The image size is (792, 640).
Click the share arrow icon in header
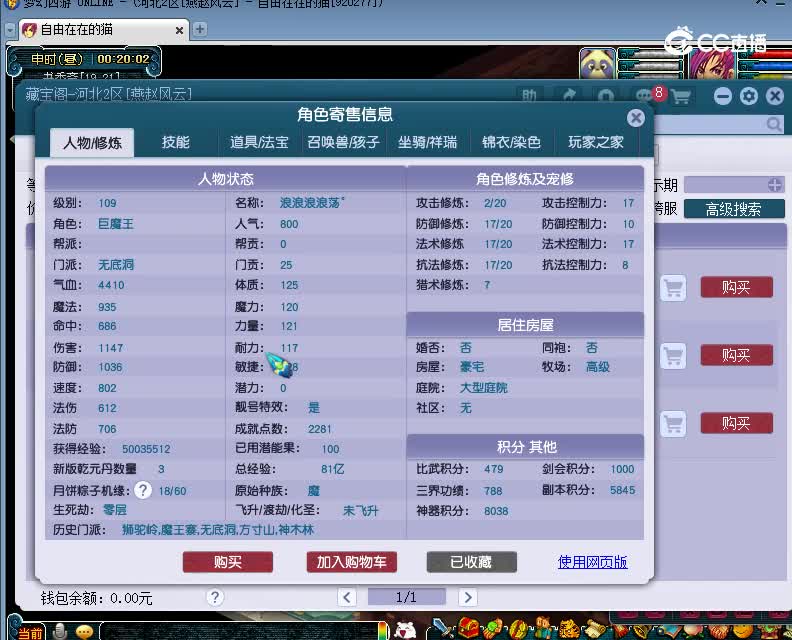(570, 95)
